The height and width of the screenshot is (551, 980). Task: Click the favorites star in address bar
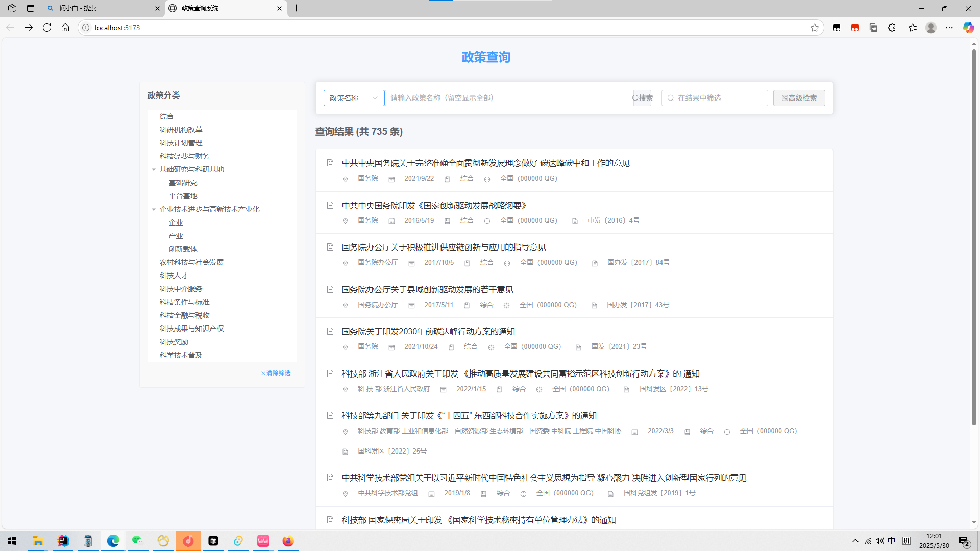click(815, 28)
